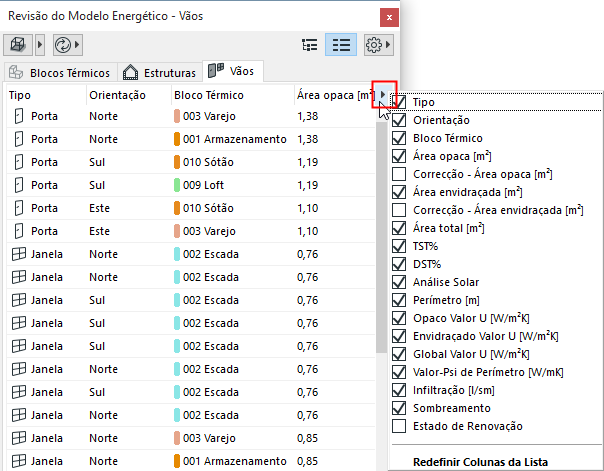
Task: Expand the arrow next to the 3D view icon
Action: click(40, 45)
